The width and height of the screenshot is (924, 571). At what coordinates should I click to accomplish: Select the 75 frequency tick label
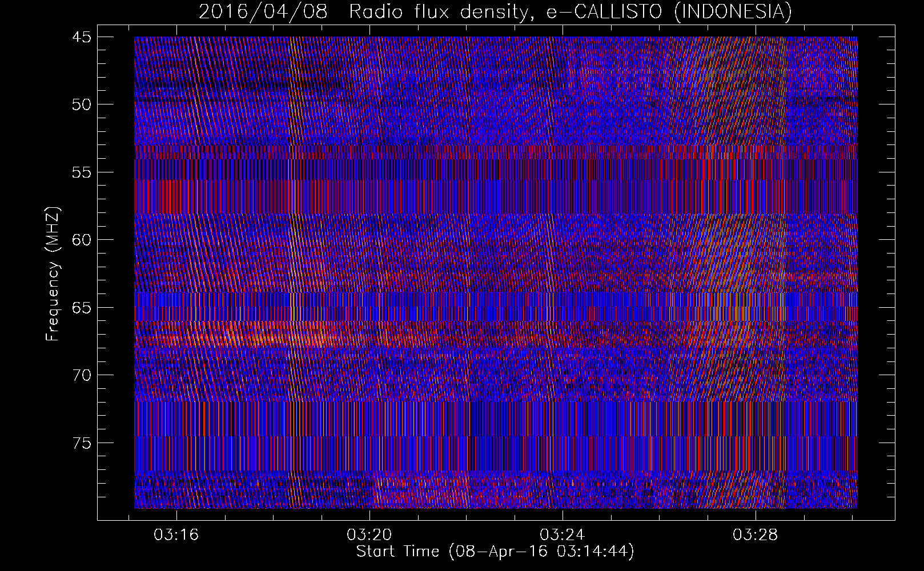(x=82, y=443)
